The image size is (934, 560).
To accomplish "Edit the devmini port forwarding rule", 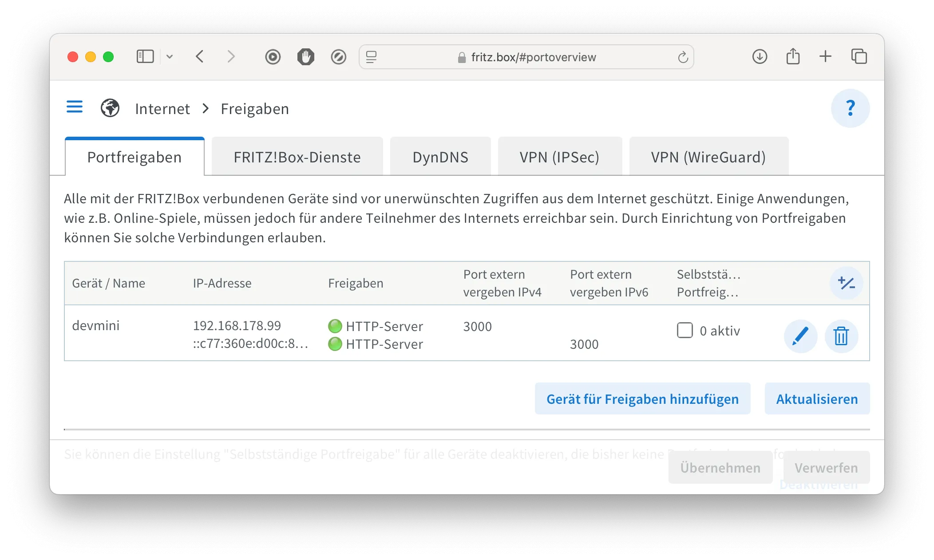I will click(x=800, y=336).
